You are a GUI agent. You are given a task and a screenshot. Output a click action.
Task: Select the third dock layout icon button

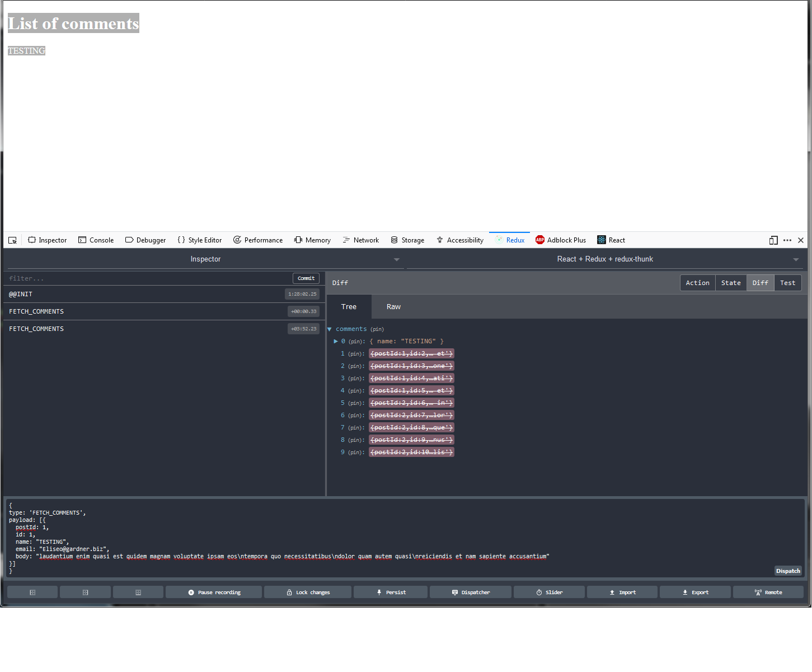138,592
